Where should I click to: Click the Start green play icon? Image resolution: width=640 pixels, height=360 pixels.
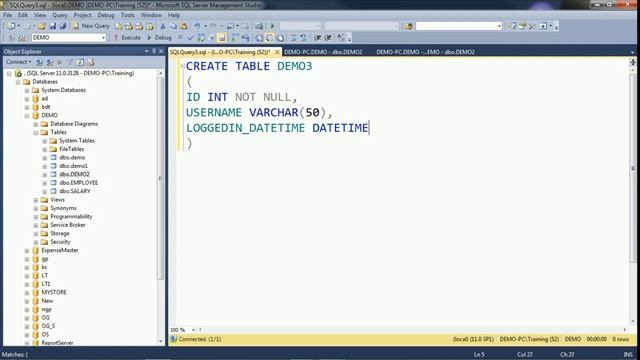click(273, 26)
